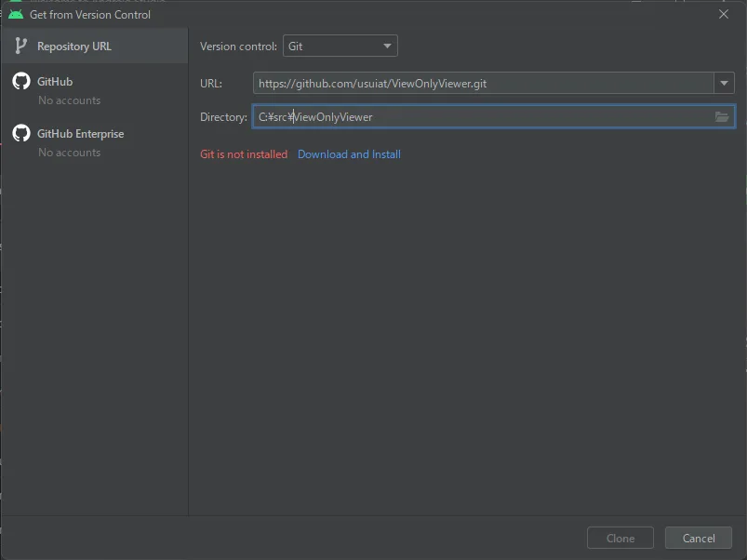
Task: Click the GitHub octocat icon
Action: pyautogui.click(x=21, y=82)
